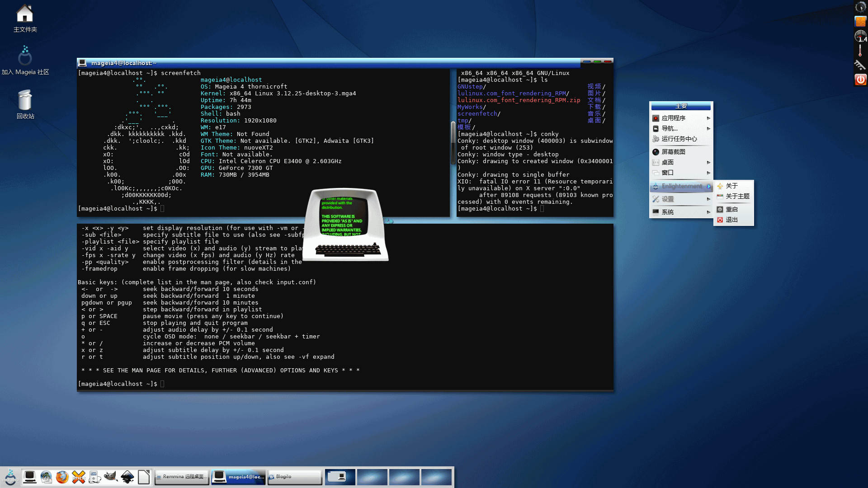Click 'GNUstep' directory in ls output
868x488 pixels.
[470, 87]
